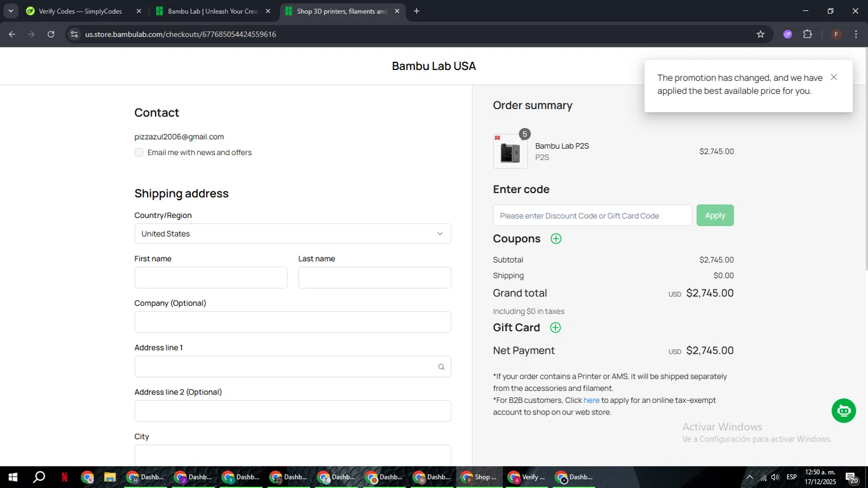
Task: Click the address search magnifier icon
Action: 441,367
